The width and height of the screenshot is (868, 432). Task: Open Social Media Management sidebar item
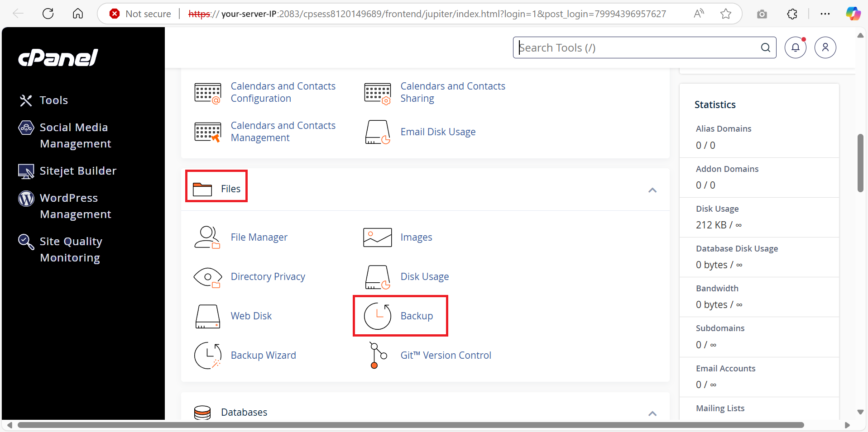tap(75, 136)
